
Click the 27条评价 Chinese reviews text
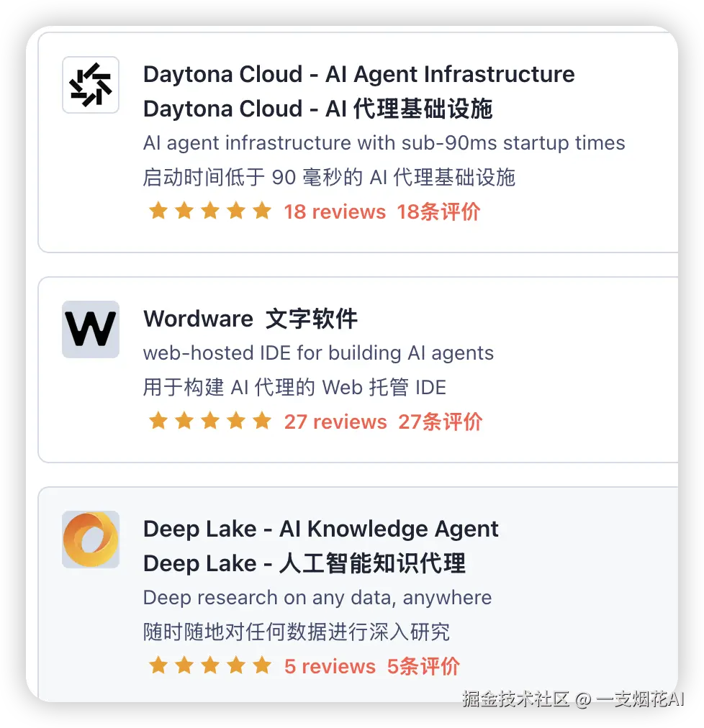[x=440, y=422]
